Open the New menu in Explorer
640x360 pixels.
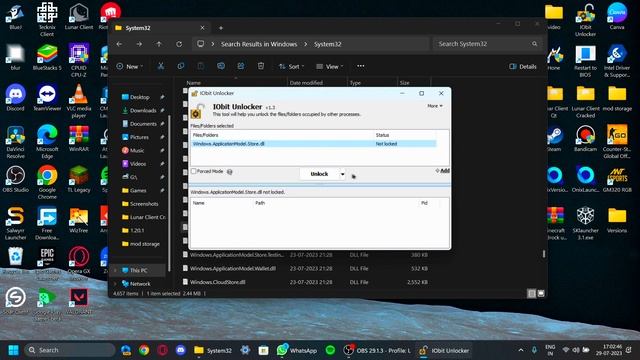(x=129, y=66)
